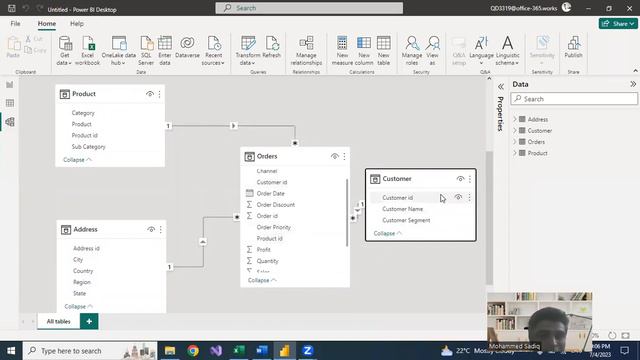Open Manage relationships dialog
Screen dimensions: 640x360
pyautogui.click(x=306, y=51)
